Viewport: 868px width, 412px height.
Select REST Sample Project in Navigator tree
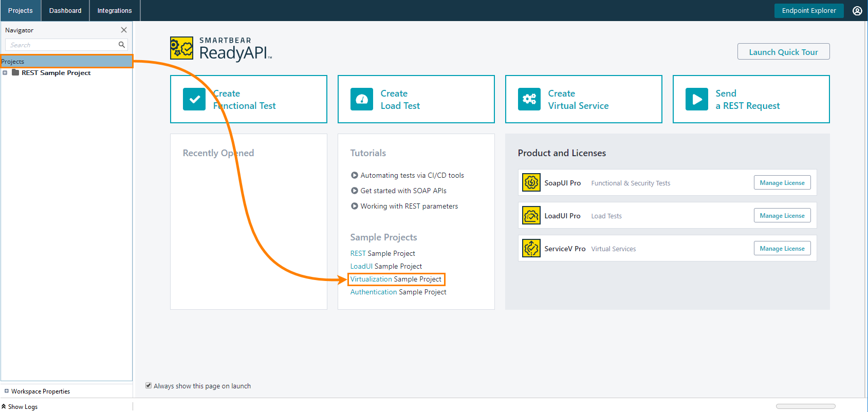coord(56,72)
